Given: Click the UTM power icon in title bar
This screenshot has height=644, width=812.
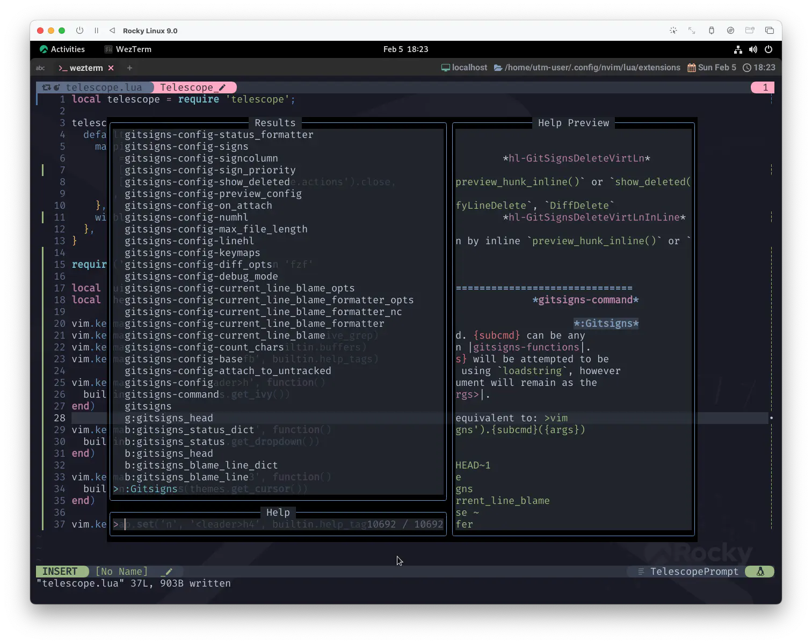Looking at the screenshot, I should (x=80, y=31).
